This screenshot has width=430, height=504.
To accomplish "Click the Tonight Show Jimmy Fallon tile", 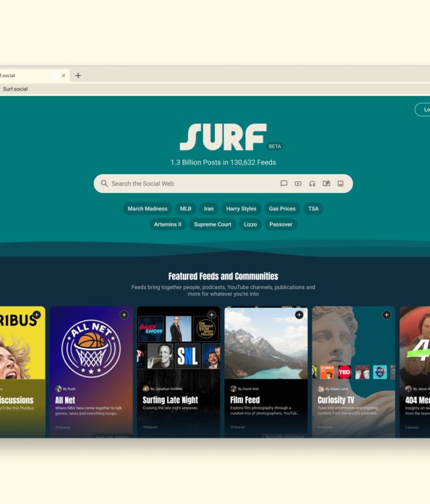I will [x=206, y=329].
